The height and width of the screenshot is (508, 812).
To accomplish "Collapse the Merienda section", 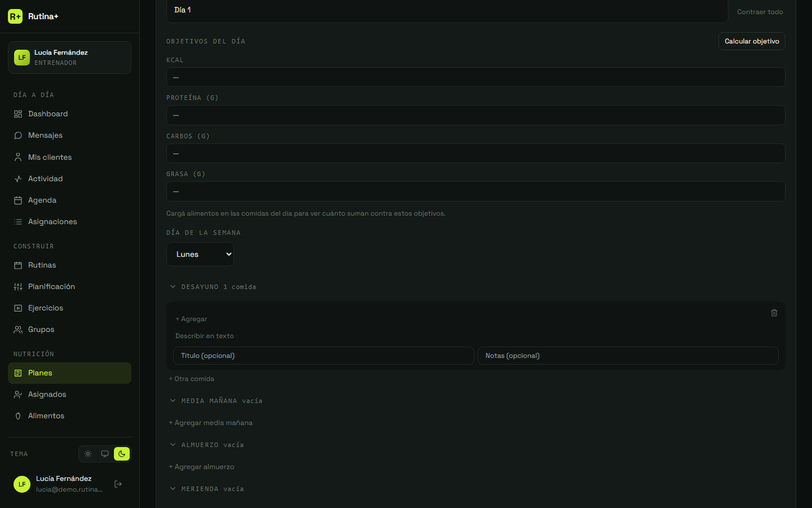I will click(173, 489).
